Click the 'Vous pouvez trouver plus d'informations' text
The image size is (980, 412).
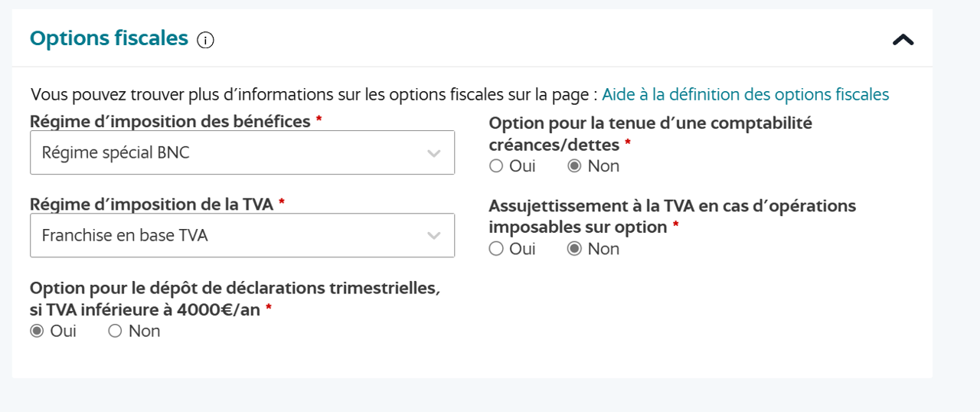coord(314,94)
